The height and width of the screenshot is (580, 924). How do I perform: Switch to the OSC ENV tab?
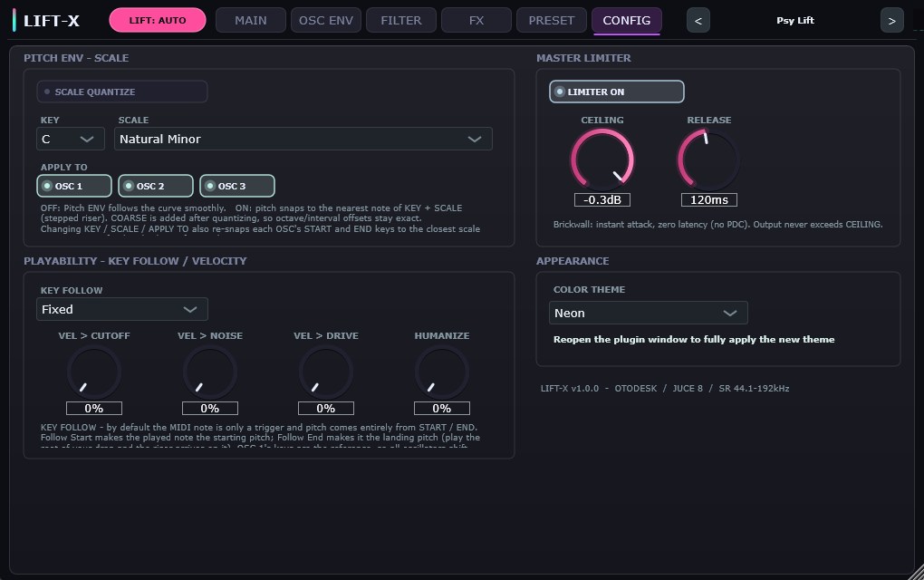326,21
